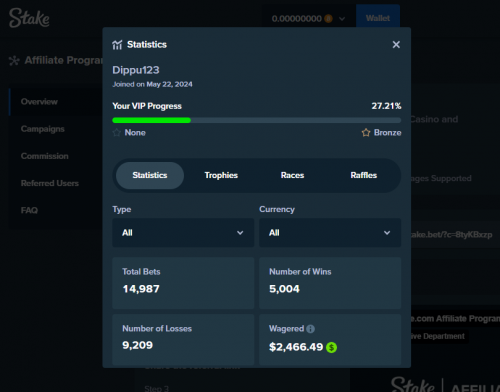
Task: Click the VIP progress bar
Action: [x=257, y=120]
